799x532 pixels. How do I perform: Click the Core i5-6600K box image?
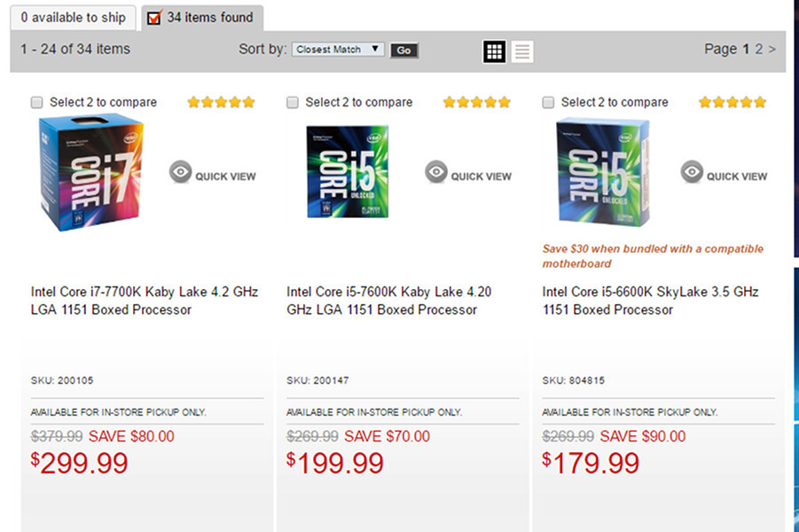602,172
